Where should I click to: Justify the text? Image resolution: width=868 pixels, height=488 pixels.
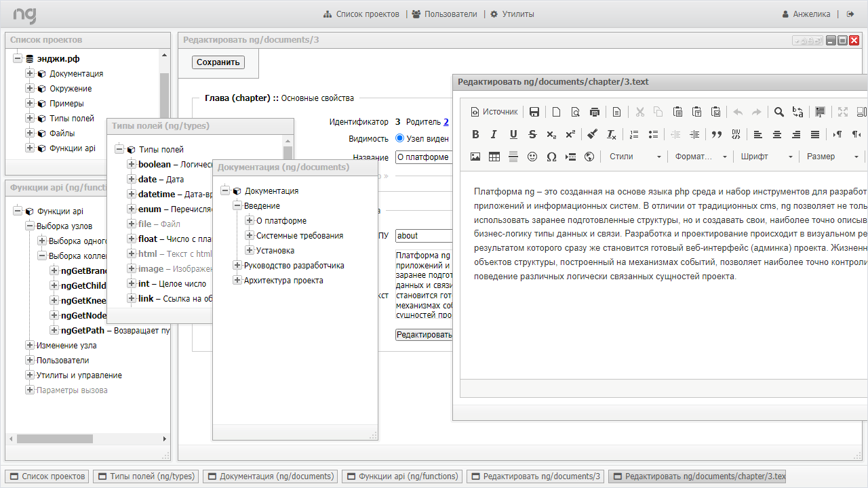click(x=815, y=134)
